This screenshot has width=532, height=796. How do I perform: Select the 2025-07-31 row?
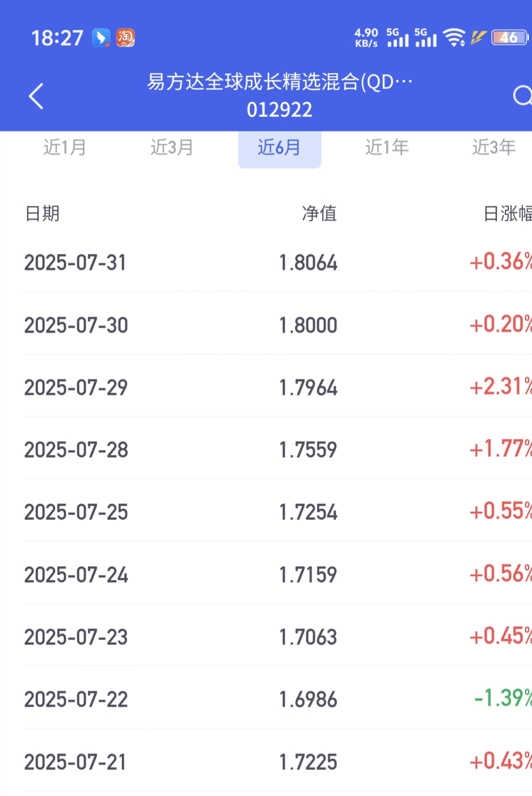click(278, 262)
